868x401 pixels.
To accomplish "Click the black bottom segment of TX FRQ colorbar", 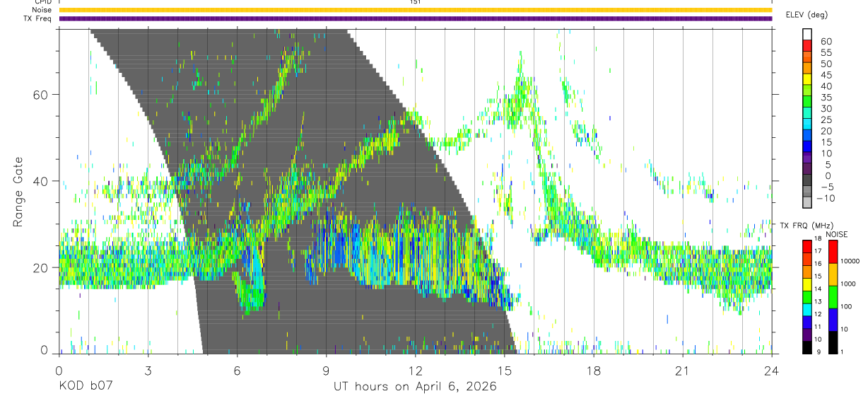I will [807, 347].
